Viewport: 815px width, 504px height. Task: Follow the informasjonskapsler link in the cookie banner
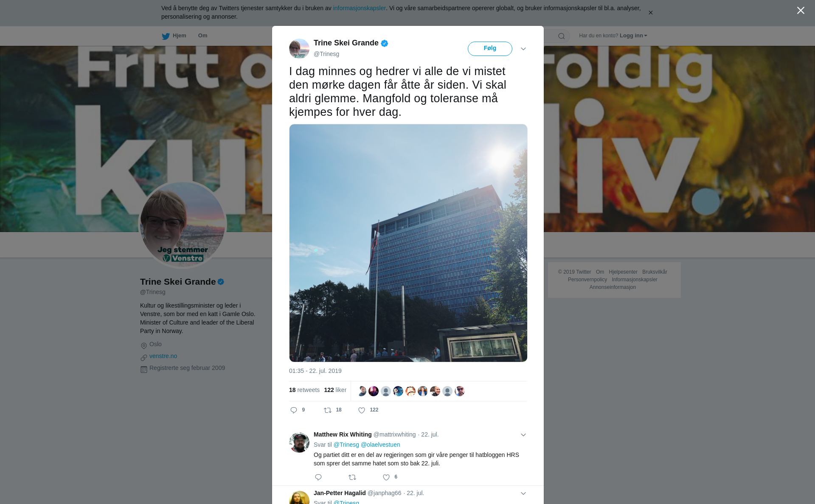click(359, 8)
